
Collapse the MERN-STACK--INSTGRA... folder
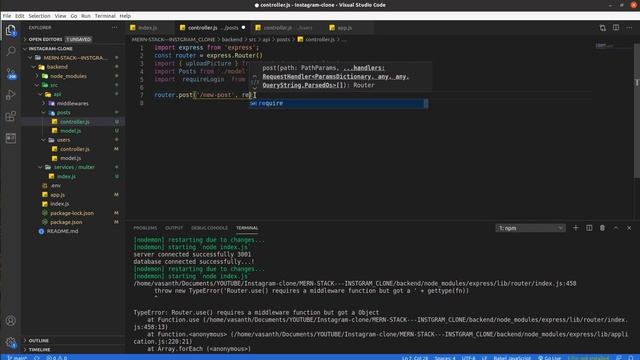[x=73, y=58]
